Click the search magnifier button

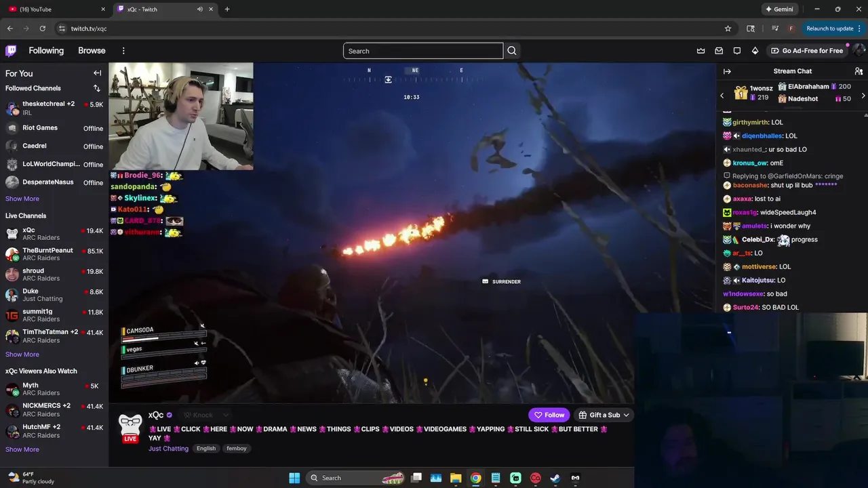point(512,51)
